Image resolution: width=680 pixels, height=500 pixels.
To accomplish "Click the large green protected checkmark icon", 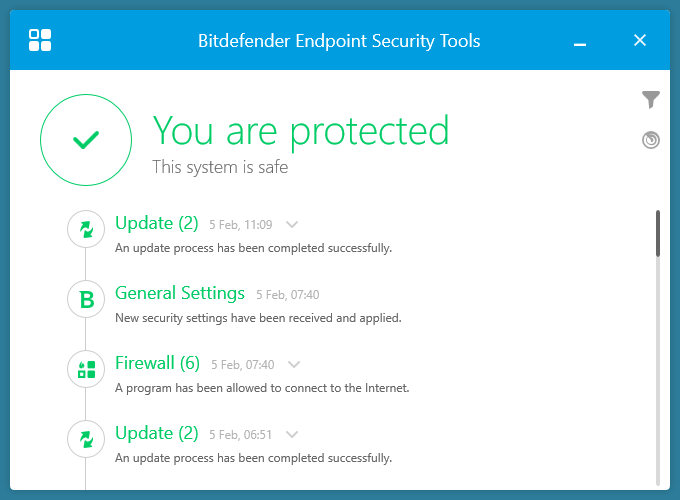I will click(x=86, y=141).
